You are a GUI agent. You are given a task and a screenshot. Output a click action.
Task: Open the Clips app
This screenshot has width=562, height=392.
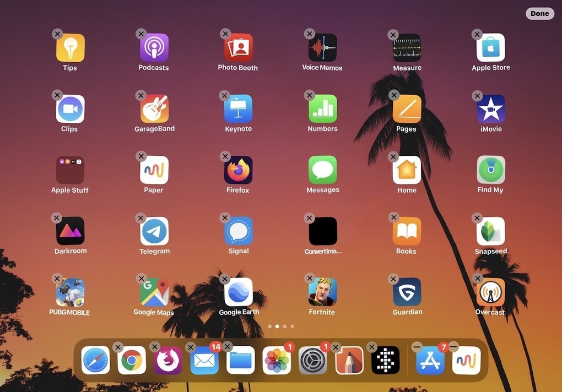tap(71, 109)
